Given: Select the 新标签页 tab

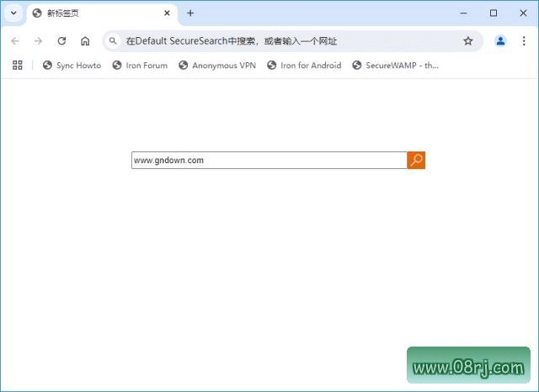Looking at the screenshot, I should [x=102, y=13].
